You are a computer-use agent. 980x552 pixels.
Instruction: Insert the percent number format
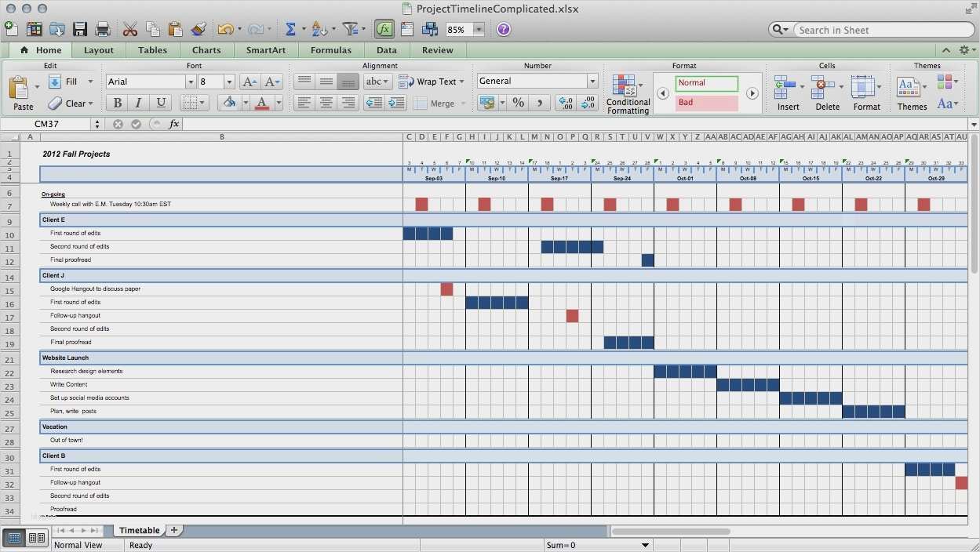(518, 103)
